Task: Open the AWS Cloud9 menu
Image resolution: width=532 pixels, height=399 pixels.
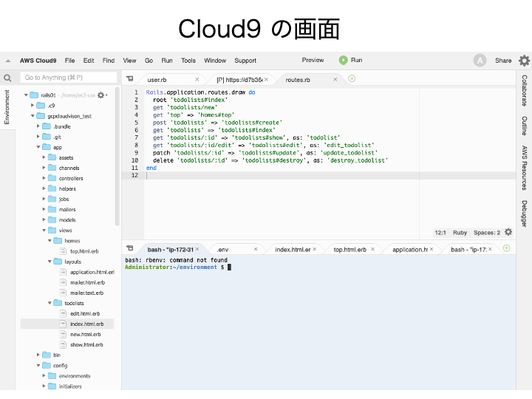Action: (x=38, y=61)
